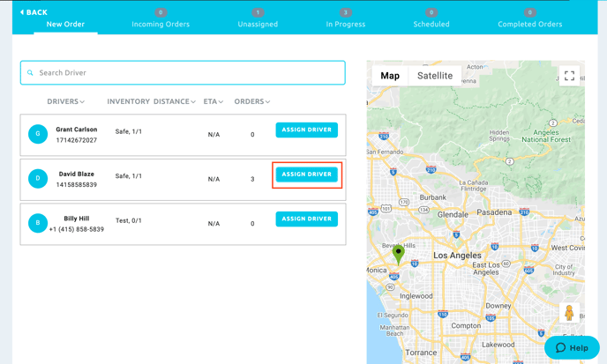Click the Downey label on map
607x364 pixels.
pos(498,306)
